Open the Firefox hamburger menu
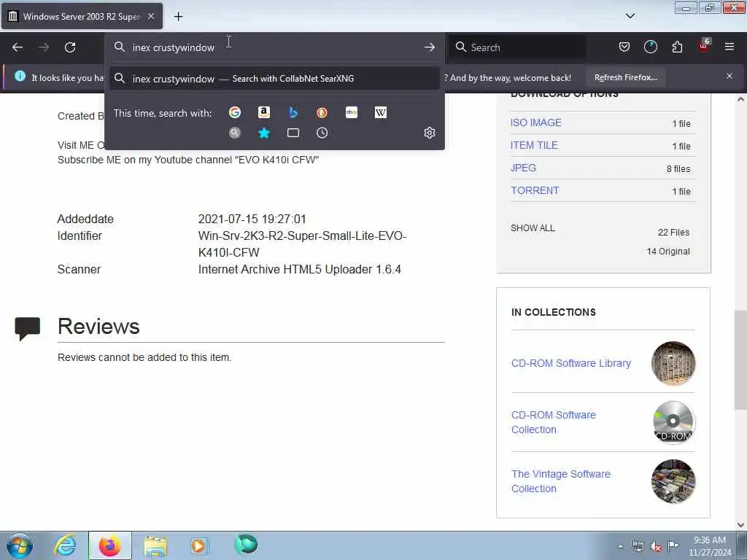 coord(729,47)
